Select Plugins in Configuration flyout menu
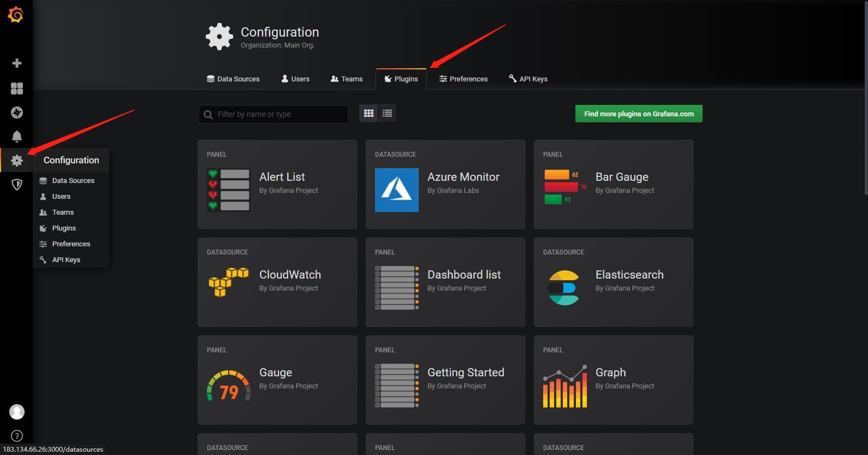Image resolution: width=868 pixels, height=455 pixels. tap(71, 228)
